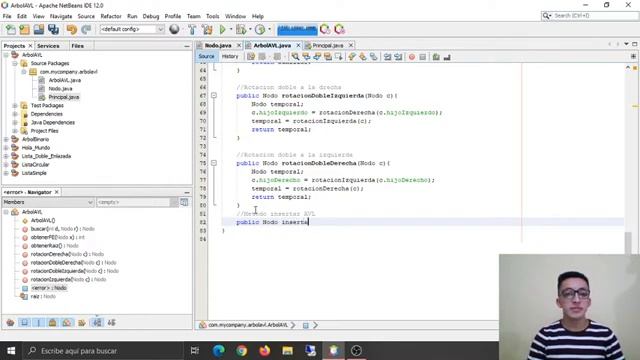Click the Source view button
The width and height of the screenshot is (640, 360).
pyautogui.click(x=206, y=56)
